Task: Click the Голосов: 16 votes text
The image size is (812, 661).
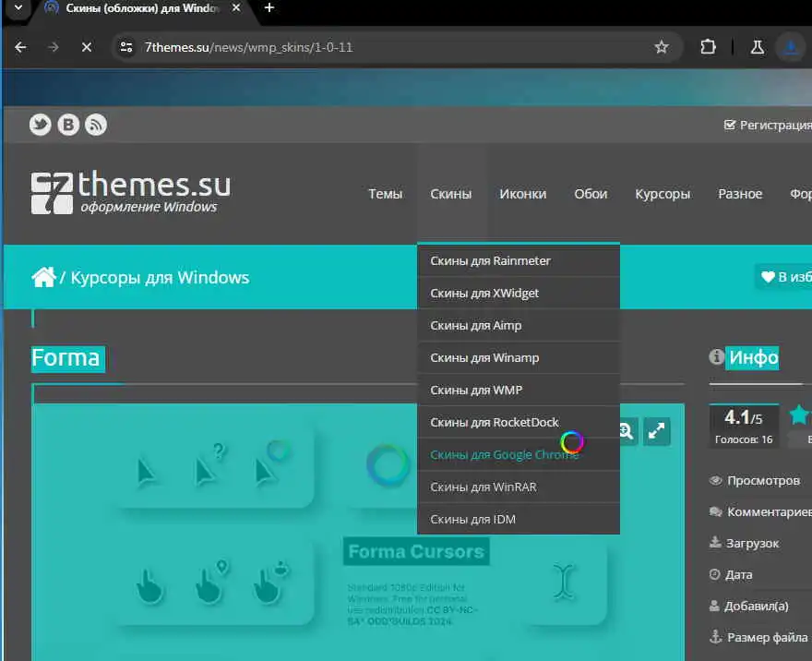Action: (744, 439)
